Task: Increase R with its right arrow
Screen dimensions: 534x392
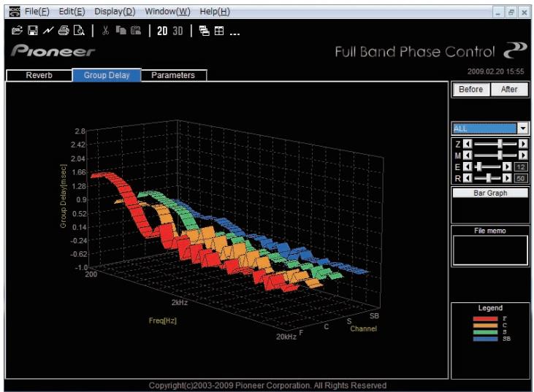Action: [x=507, y=178]
